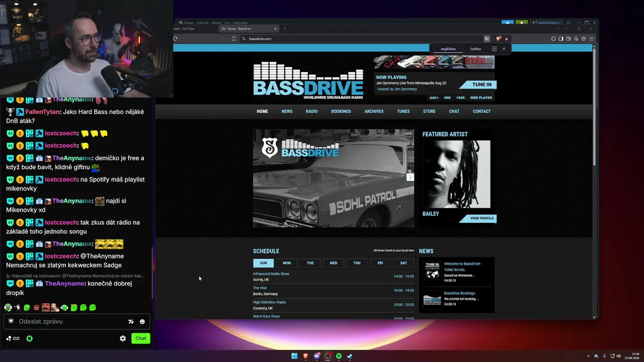
Task: Open Spotify from the taskbar
Action: 339,356
